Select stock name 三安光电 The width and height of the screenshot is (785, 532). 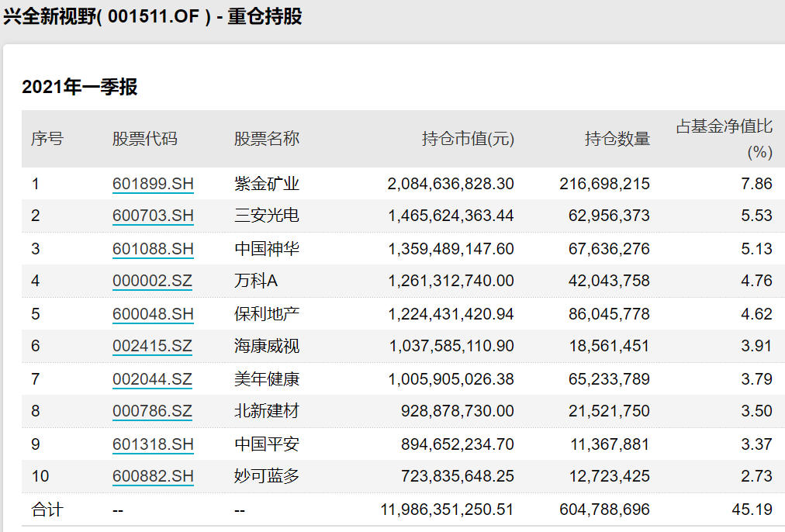click(266, 216)
